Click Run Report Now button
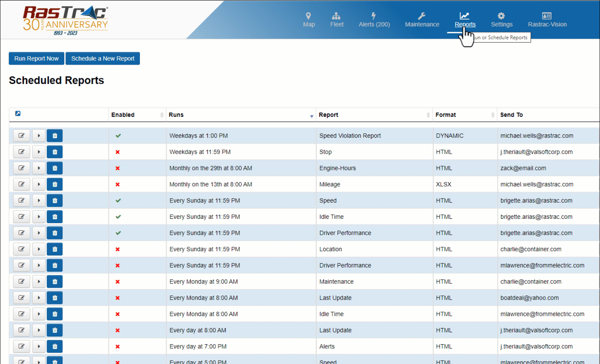 coord(36,58)
